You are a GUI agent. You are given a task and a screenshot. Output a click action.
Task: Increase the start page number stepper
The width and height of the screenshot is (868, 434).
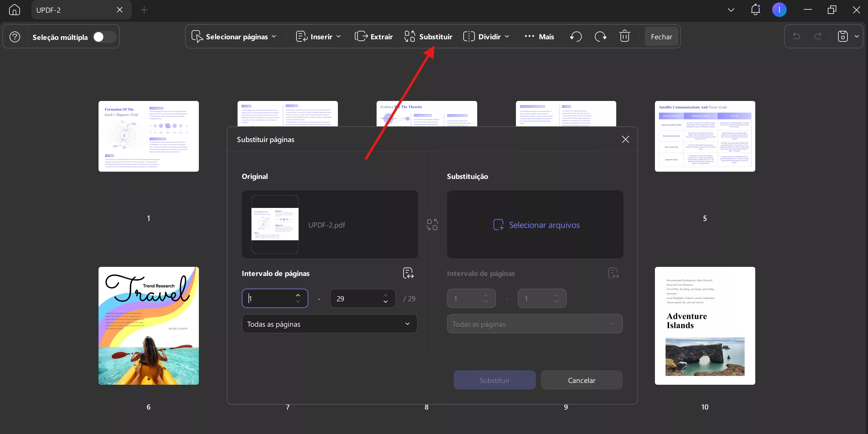pos(298,295)
